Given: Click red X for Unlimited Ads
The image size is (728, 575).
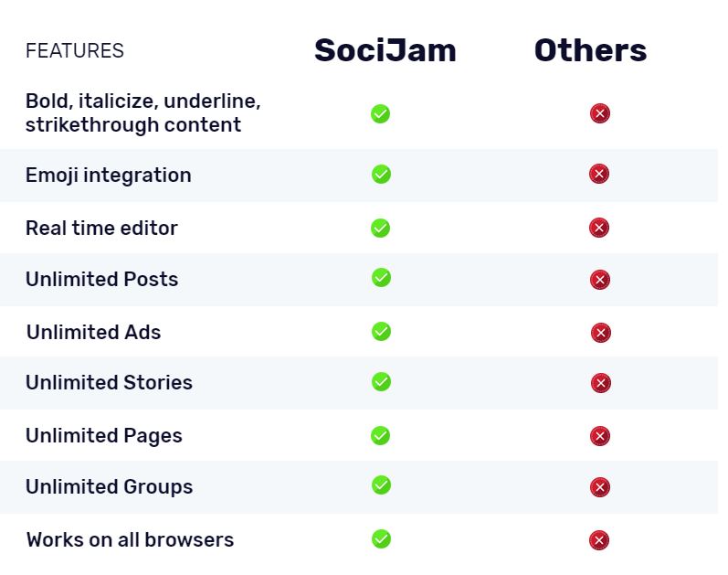Looking at the screenshot, I should (600, 333).
